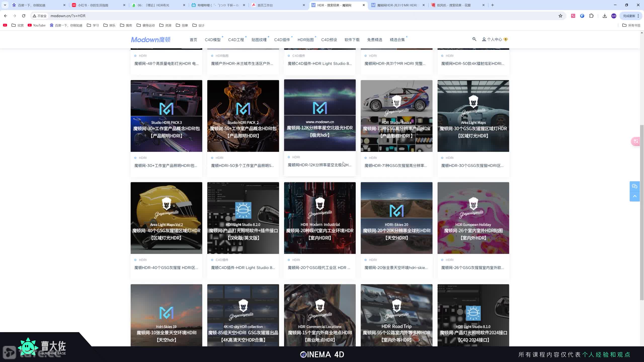Click the site search magnifier icon
This screenshot has height=362, width=644.
(x=474, y=39)
